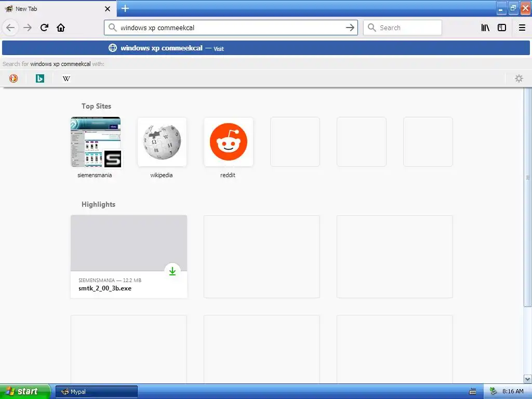
Task: Open the home page icon
Action: [x=61, y=28]
